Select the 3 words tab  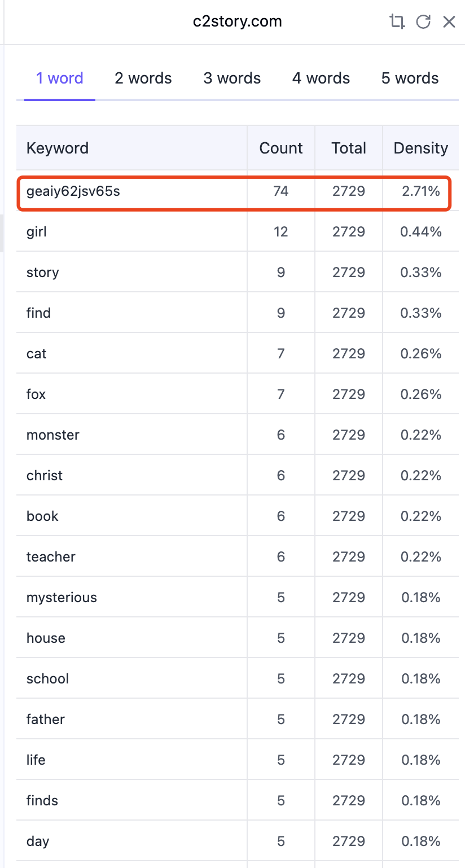[232, 78]
